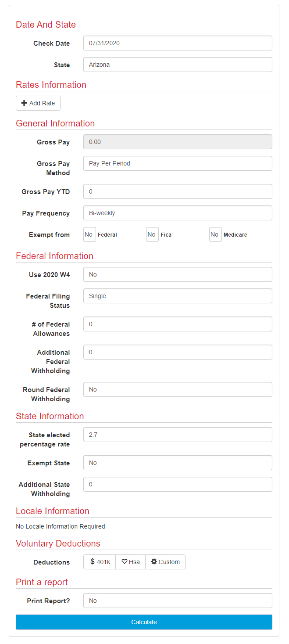This screenshot has width=289, height=644.
Task: Click the number of Federal Allowances field
Action: pos(178,324)
